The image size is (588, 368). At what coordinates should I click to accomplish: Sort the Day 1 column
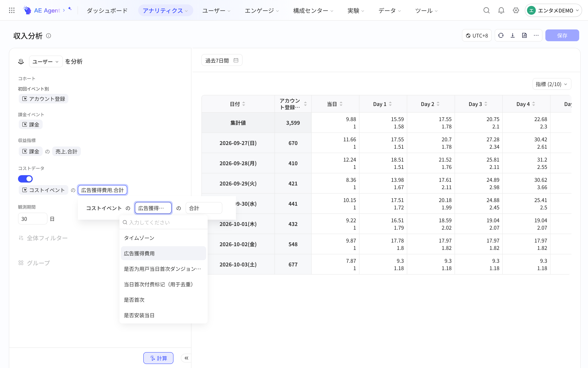[390, 104]
